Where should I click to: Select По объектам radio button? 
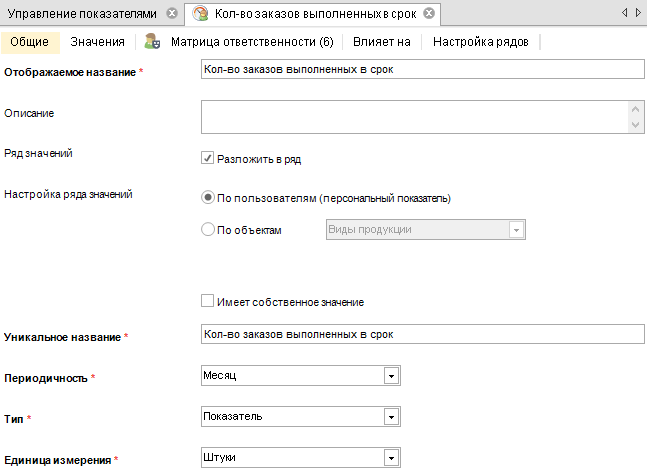pyautogui.click(x=208, y=230)
